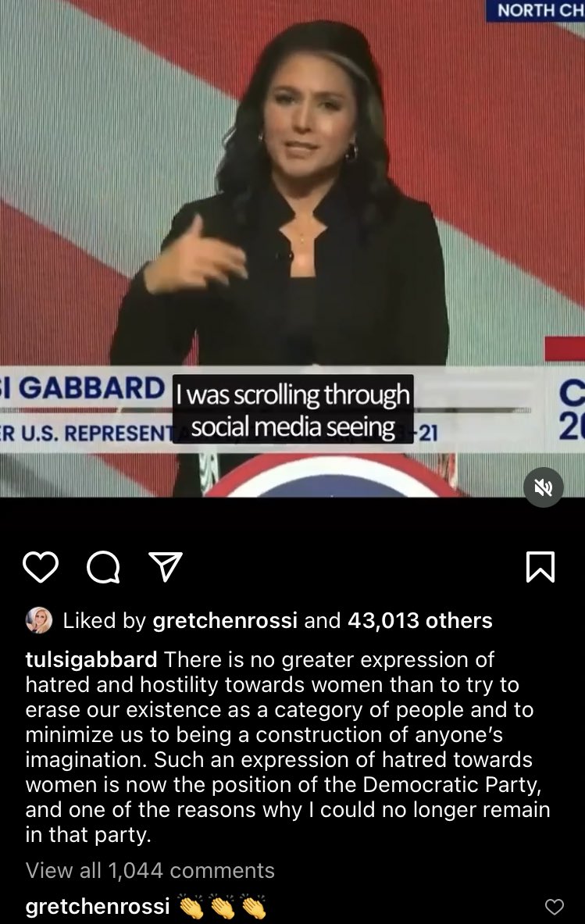Image resolution: width=585 pixels, height=924 pixels.
Task: Open the gretchenrossi link in likes line
Action: pos(224,620)
